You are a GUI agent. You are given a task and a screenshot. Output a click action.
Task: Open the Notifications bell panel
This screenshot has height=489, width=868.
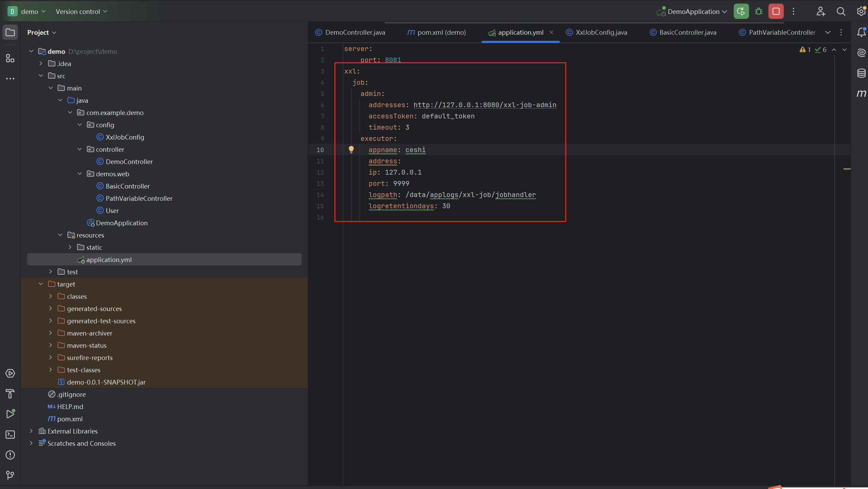pos(861,32)
